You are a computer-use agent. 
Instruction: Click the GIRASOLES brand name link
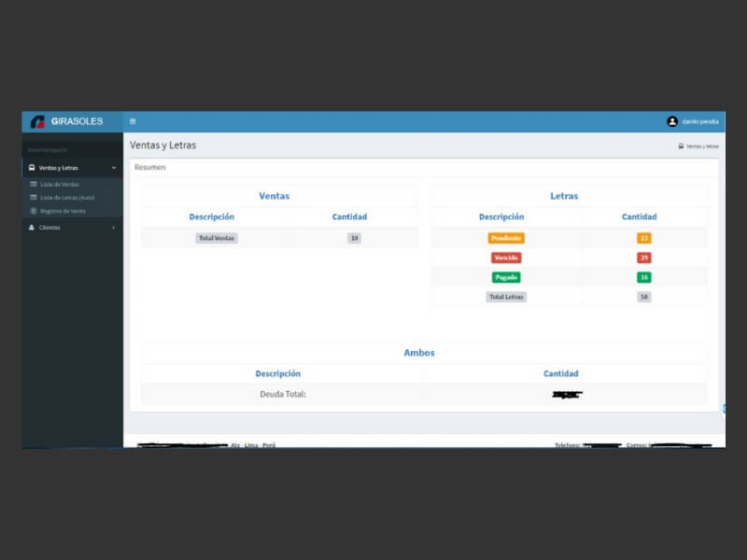78,121
